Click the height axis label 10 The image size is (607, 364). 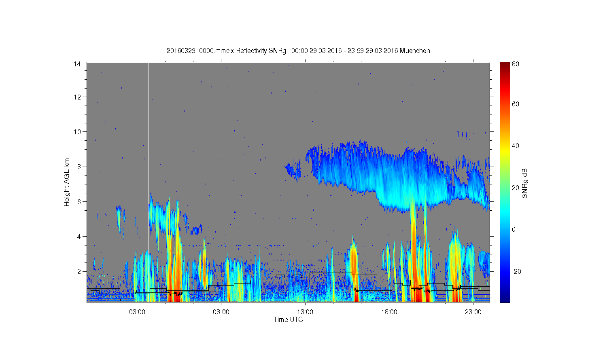(77, 131)
